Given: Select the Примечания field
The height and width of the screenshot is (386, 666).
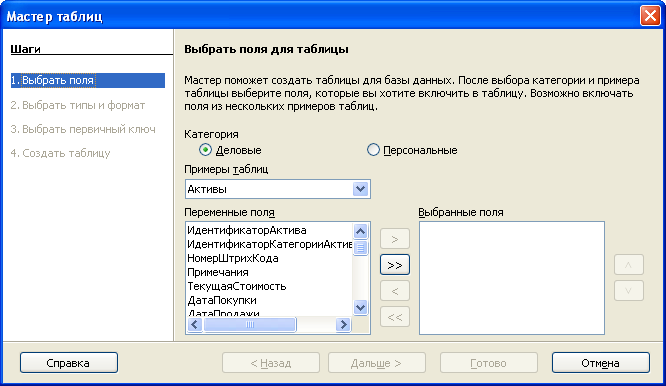Looking at the screenshot, I should click(x=269, y=272).
